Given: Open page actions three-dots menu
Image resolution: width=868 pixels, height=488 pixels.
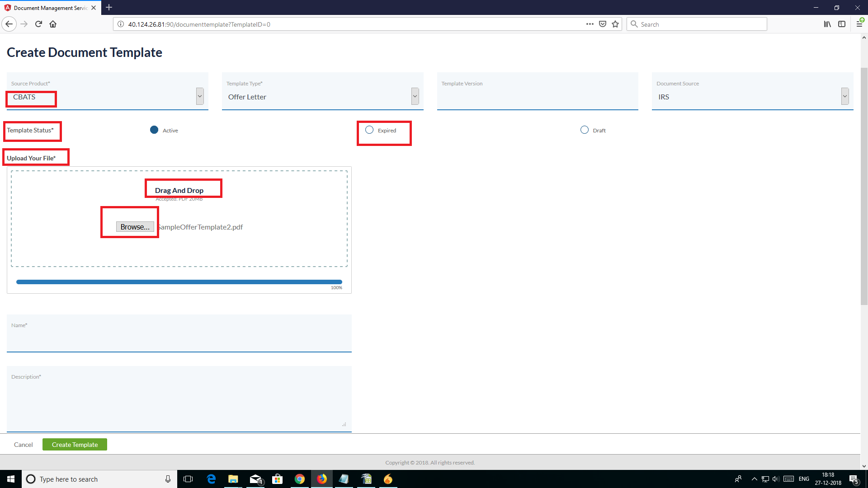Looking at the screenshot, I should (x=590, y=24).
